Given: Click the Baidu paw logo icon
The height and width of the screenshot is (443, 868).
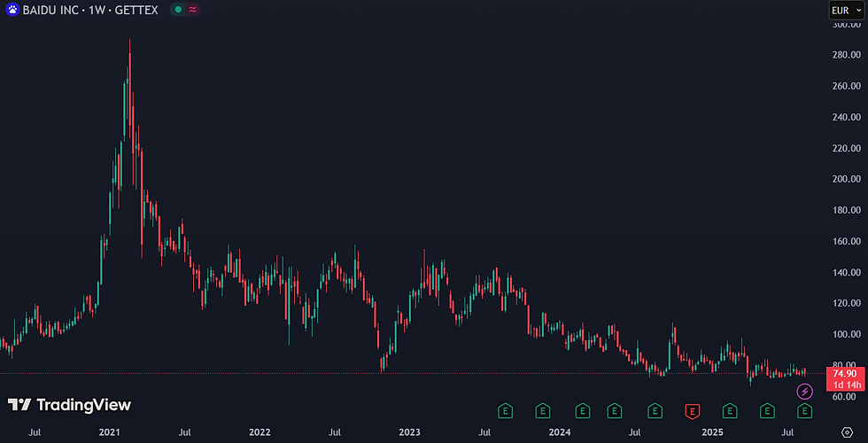Looking at the screenshot, I should tap(12, 10).
